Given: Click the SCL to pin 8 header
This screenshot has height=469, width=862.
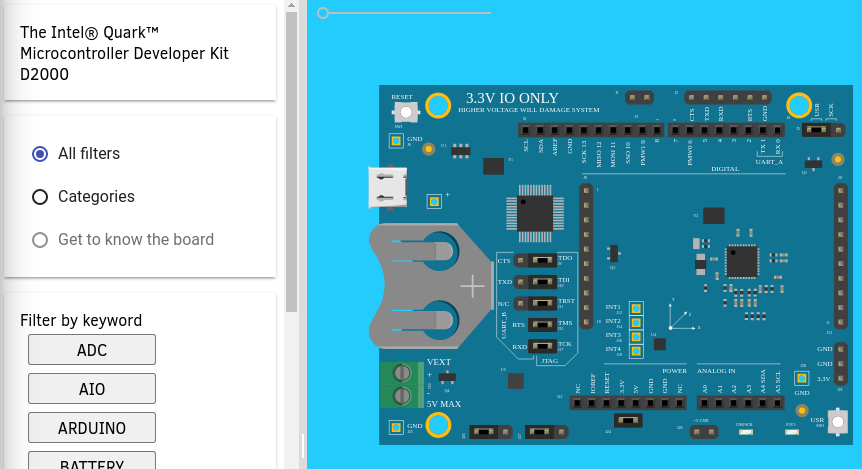Looking at the screenshot, I should point(591,130).
